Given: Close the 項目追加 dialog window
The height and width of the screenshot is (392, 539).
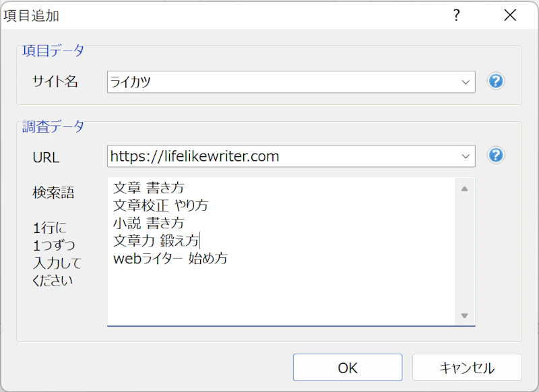Looking at the screenshot, I should coord(510,15).
